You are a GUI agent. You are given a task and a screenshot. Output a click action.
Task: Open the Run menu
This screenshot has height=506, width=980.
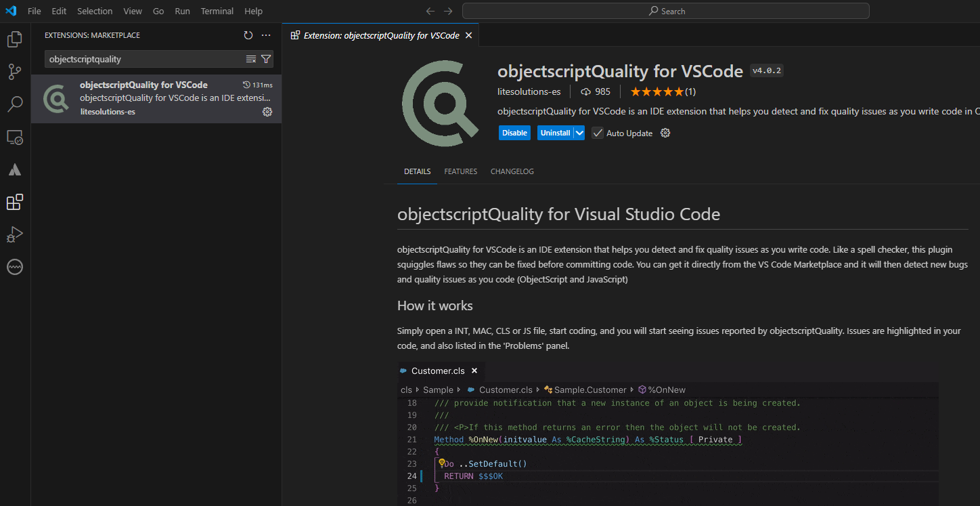coord(182,11)
